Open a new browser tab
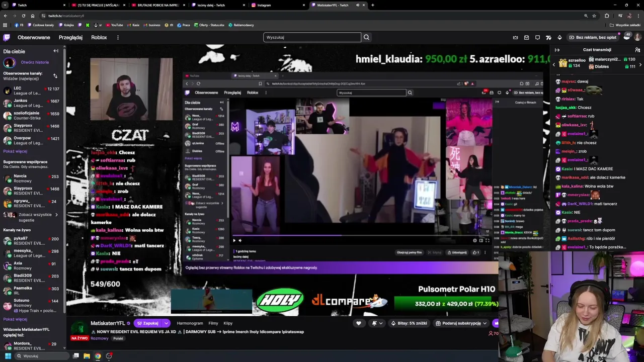The image size is (644, 362). coord(372,5)
